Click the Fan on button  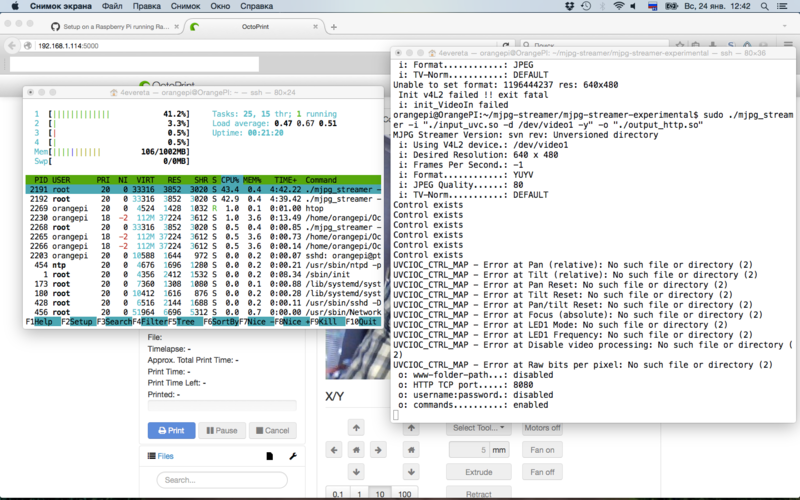542,450
